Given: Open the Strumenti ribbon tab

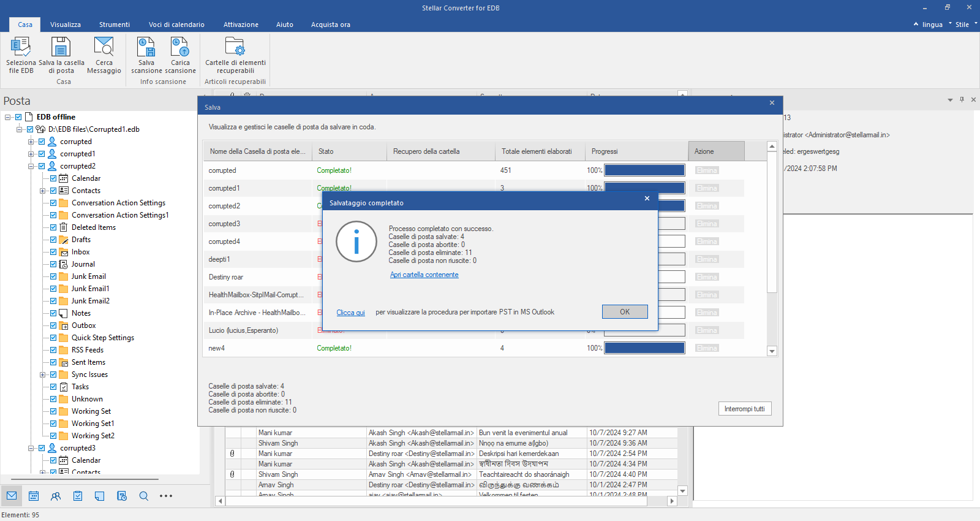Looking at the screenshot, I should pyautogui.click(x=115, y=25).
